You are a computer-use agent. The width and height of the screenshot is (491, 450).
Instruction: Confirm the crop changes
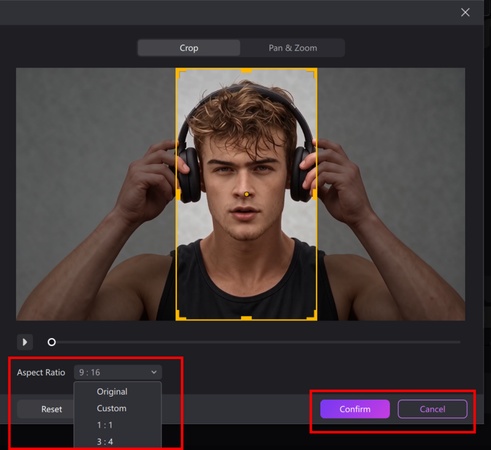click(355, 409)
